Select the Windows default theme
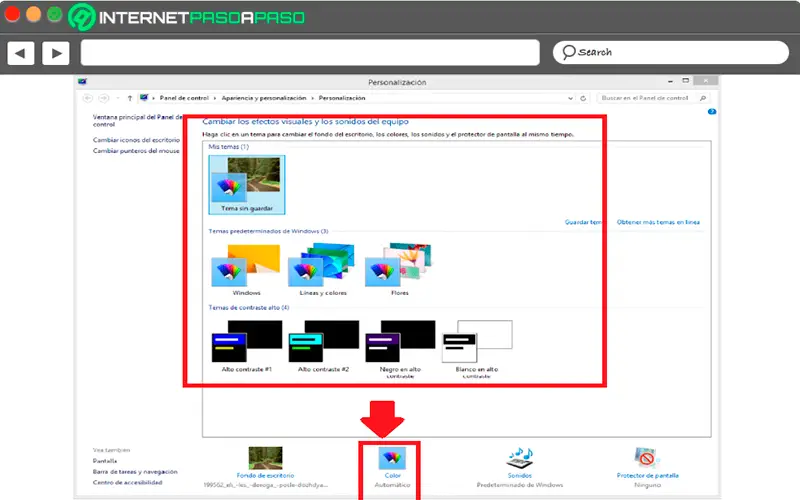The width and height of the screenshot is (800, 500). [x=246, y=270]
